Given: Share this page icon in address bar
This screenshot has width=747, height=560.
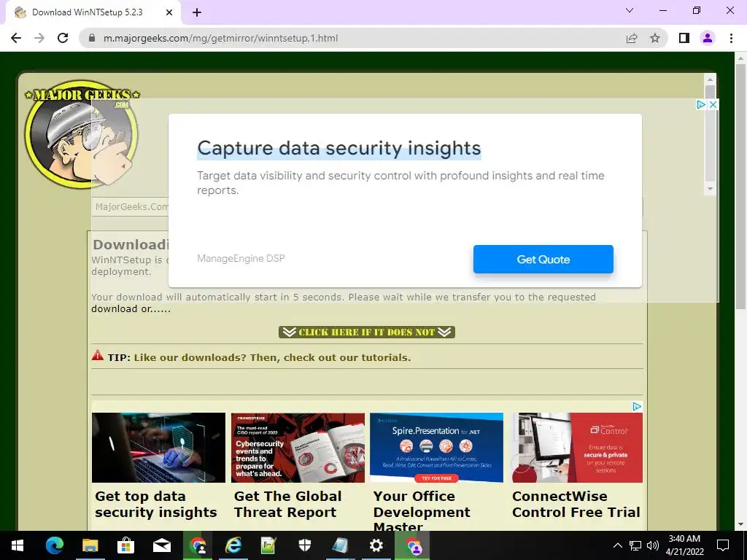Looking at the screenshot, I should click(x=632, y=38).
